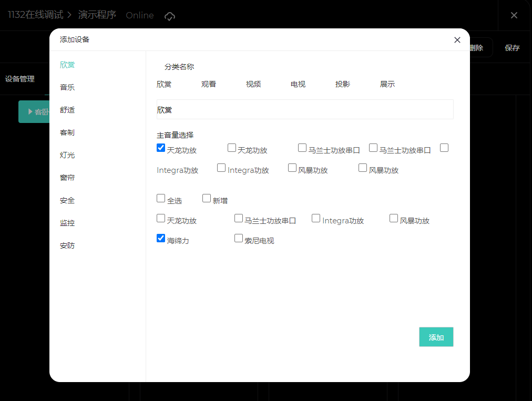The width and height of the screenshot is (532, 401).
Task: Check Integra功放 in the device list
Action: [316, 218]
